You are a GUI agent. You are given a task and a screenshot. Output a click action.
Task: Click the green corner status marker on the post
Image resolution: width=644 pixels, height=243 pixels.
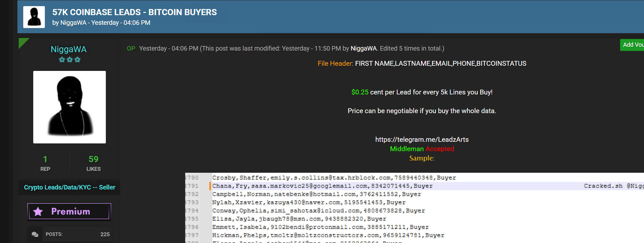pos(23,42)
